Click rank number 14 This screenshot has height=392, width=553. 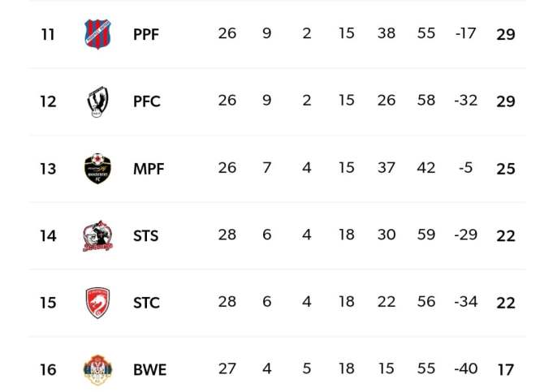[x=48, y=236]
